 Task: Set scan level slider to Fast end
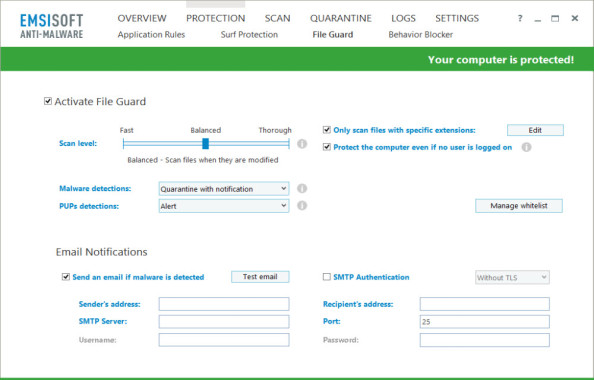(x=124, y=144)
